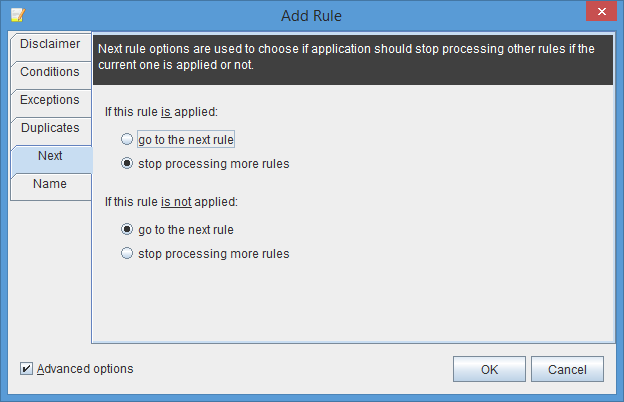The width and height of the screenshot is (624, 402).
Task: Click the 'Add Rule' window title bar
Action: pyautogui.click(x=311, y=16)
